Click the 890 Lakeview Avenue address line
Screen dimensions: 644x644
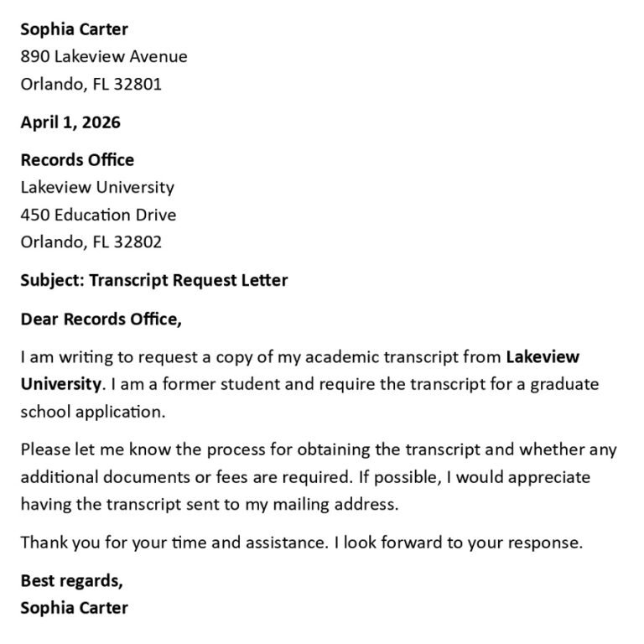(104, 57)
